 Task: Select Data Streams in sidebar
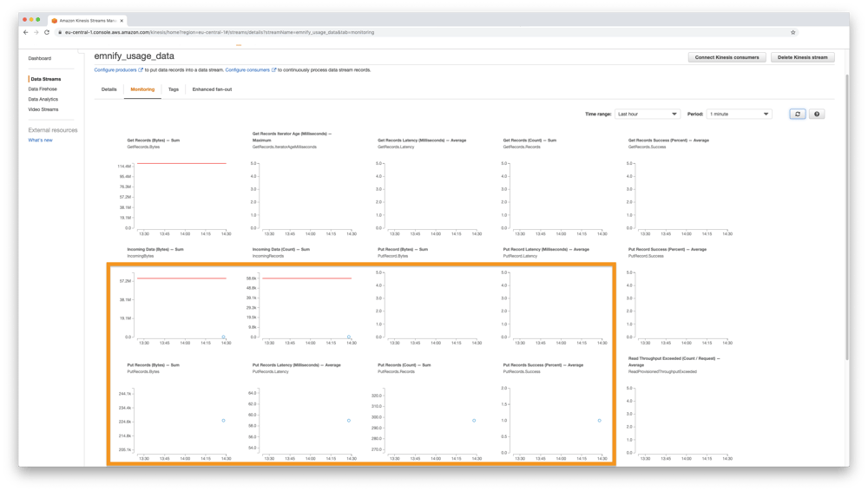tap(45, 79)
